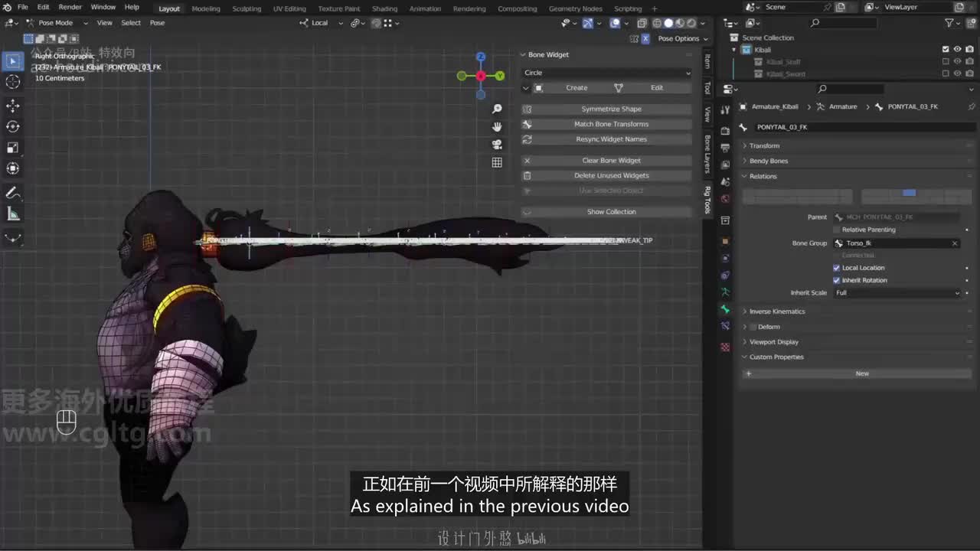Choose the Measure tool
Viewport: 980px width, 551px height.
click(x=13, y=214)
